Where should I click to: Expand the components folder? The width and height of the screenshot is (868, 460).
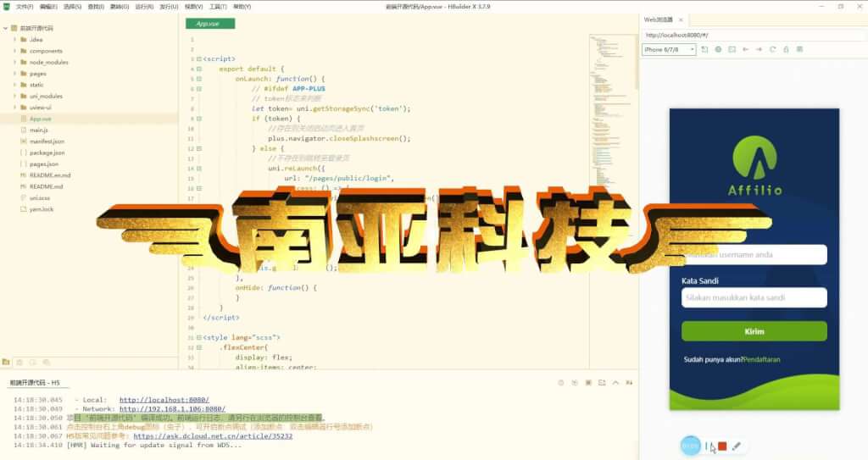[15, 51]
